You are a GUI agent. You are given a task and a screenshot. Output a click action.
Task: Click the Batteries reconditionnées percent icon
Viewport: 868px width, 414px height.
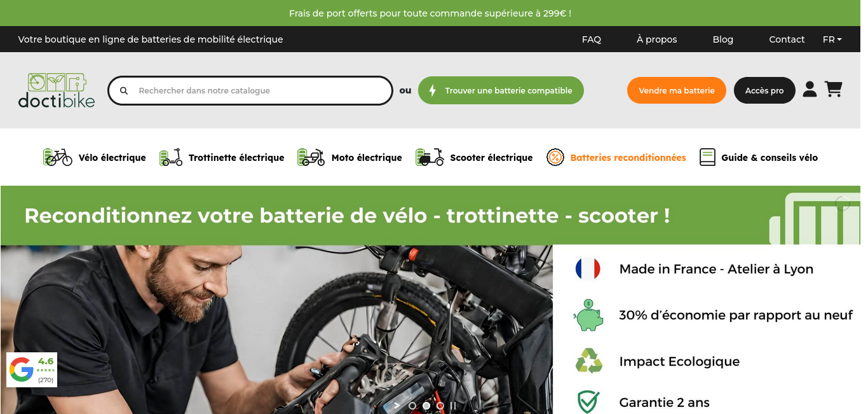click(555, 157)
